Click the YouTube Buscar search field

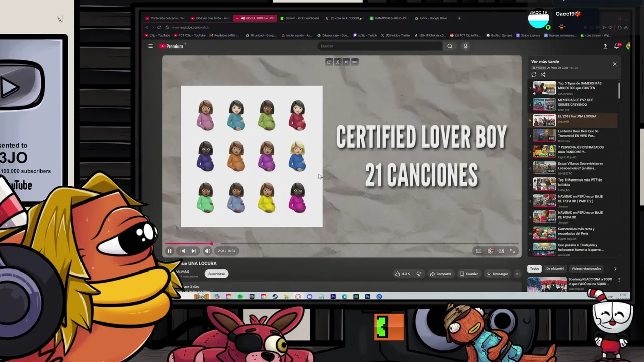[x=380, y=46]
